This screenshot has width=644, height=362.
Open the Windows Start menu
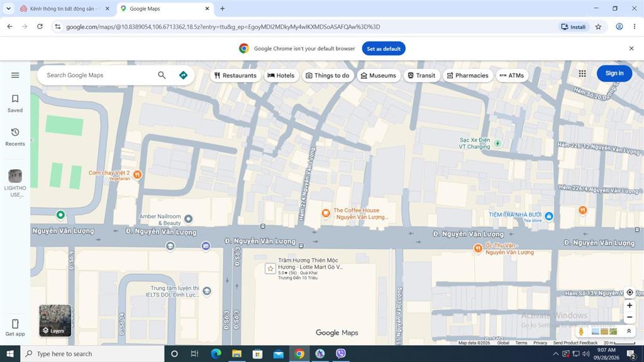click(10, 354)
